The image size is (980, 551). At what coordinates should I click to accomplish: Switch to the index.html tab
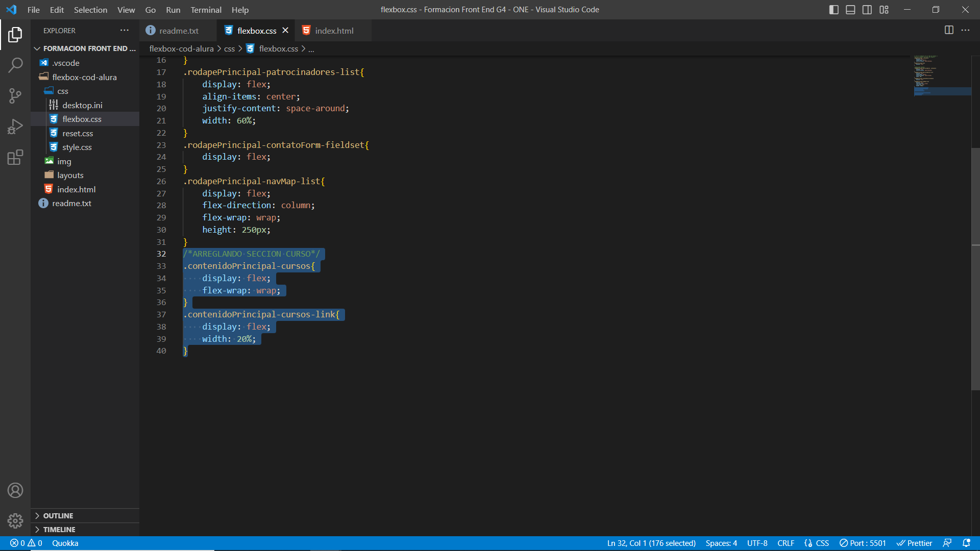[x=334, y=31]
